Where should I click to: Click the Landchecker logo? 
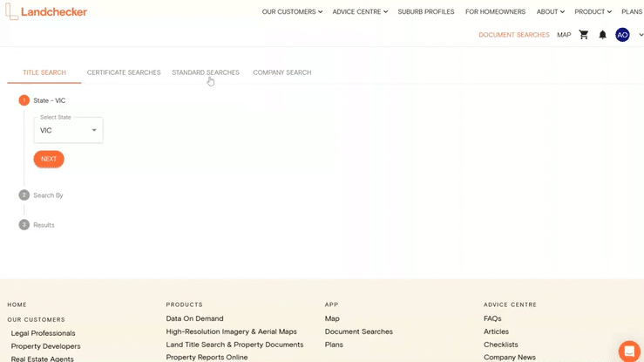pyautogui.click(x=46, y=11)
